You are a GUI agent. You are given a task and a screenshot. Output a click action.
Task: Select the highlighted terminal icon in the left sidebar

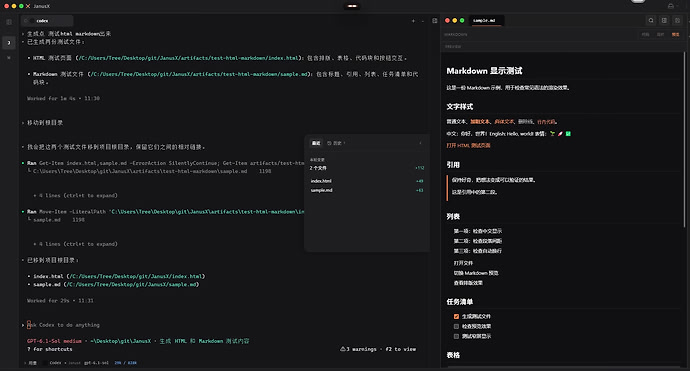click(x=9, y=43)
